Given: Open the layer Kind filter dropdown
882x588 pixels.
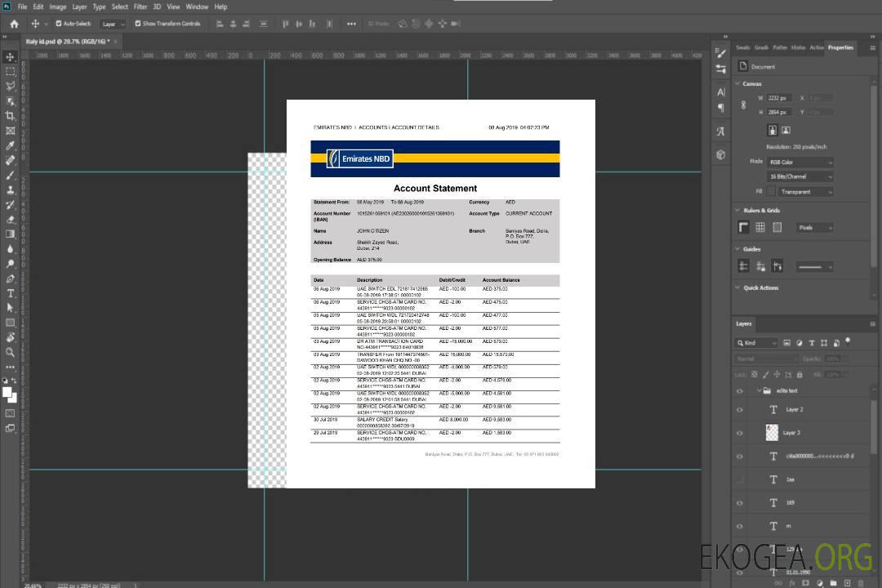Looking at the screenshot, I should pyautogui.click(x=756, y=343).
